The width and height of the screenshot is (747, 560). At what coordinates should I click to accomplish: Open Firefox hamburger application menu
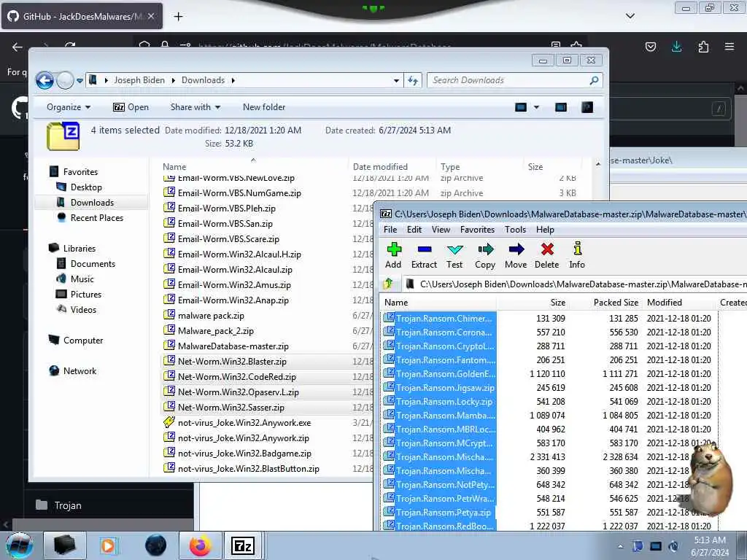point(729,47)
